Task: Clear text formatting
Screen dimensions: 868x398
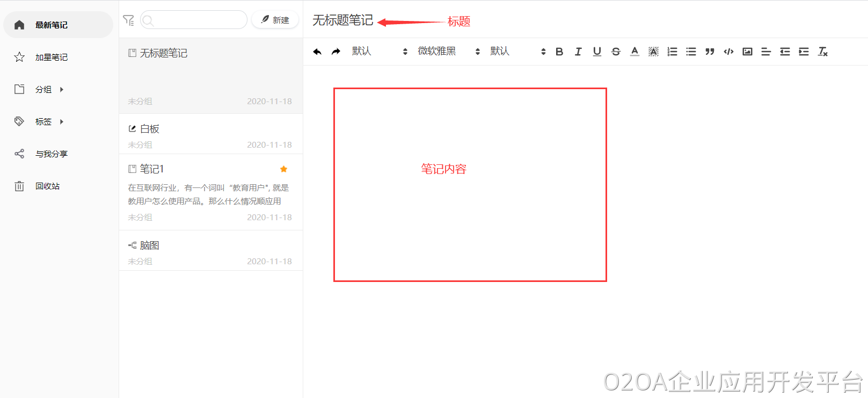Action: [x=822, y=52]
